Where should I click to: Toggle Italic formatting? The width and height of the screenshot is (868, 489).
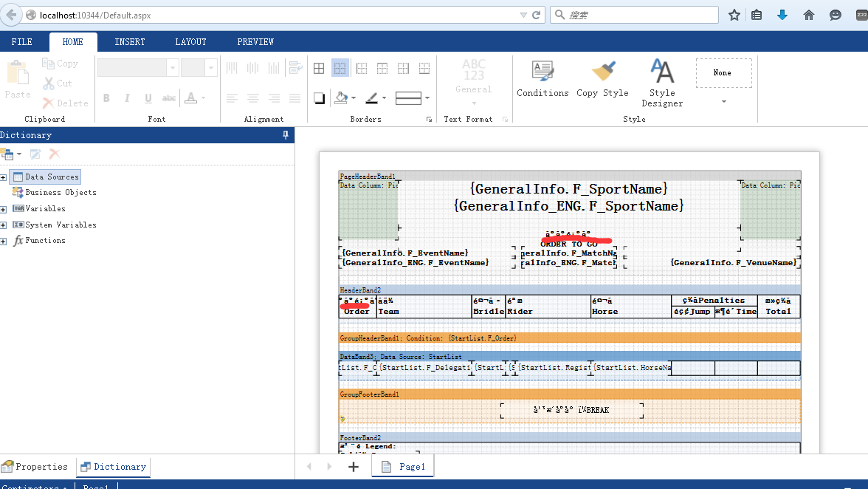coord(127,98)
